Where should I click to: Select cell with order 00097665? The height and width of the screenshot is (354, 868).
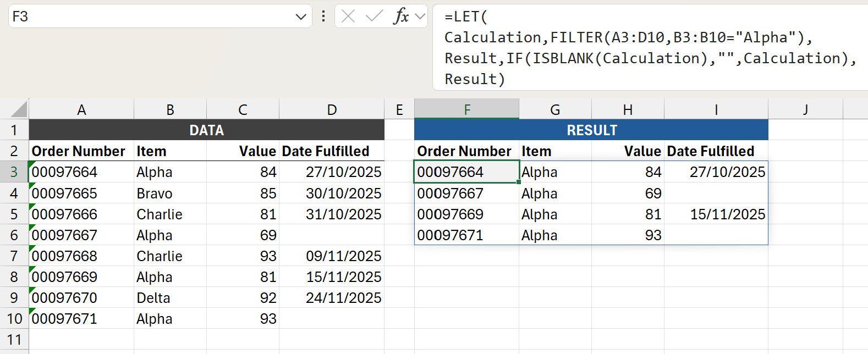tap(81, 193)
